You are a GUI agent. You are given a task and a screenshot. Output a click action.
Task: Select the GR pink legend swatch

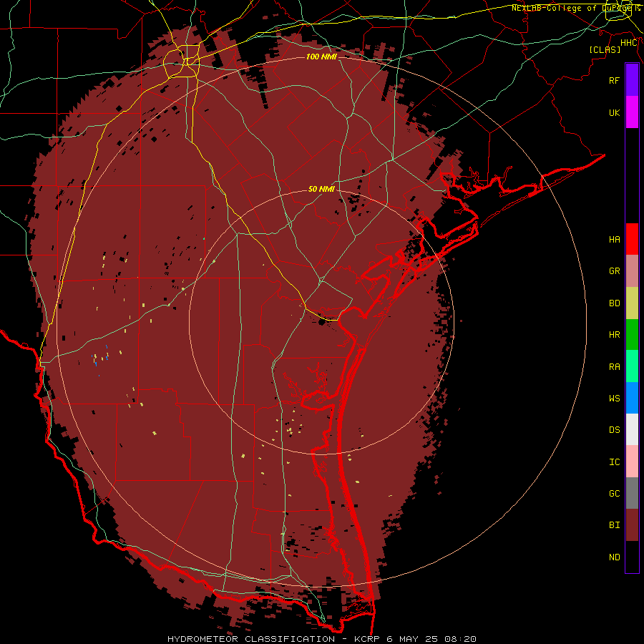tap(632, 271)
